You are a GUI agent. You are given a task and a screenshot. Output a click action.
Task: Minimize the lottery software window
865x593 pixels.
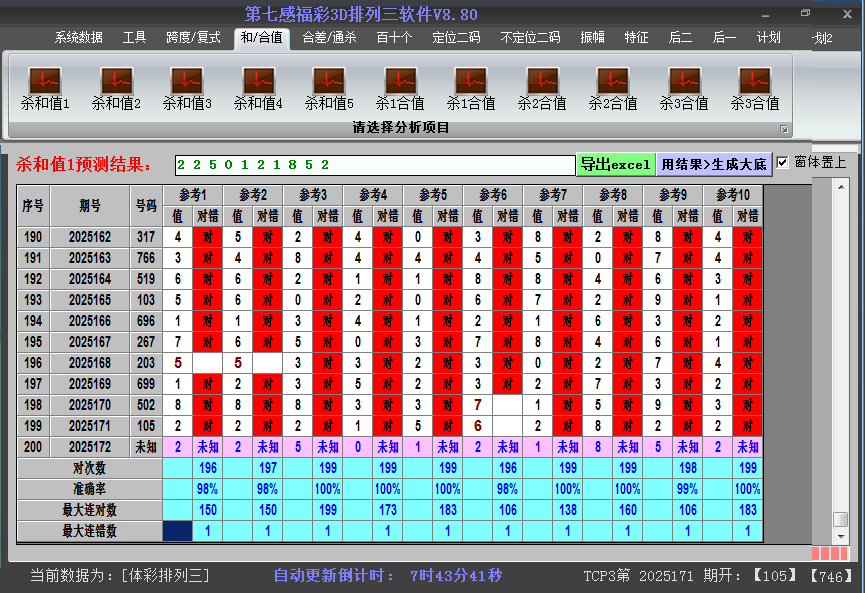765,14
